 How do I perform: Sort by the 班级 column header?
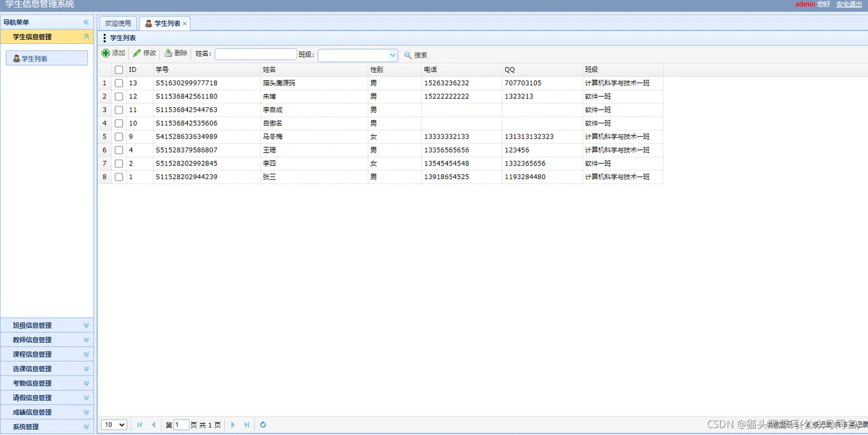pos(623,70)
